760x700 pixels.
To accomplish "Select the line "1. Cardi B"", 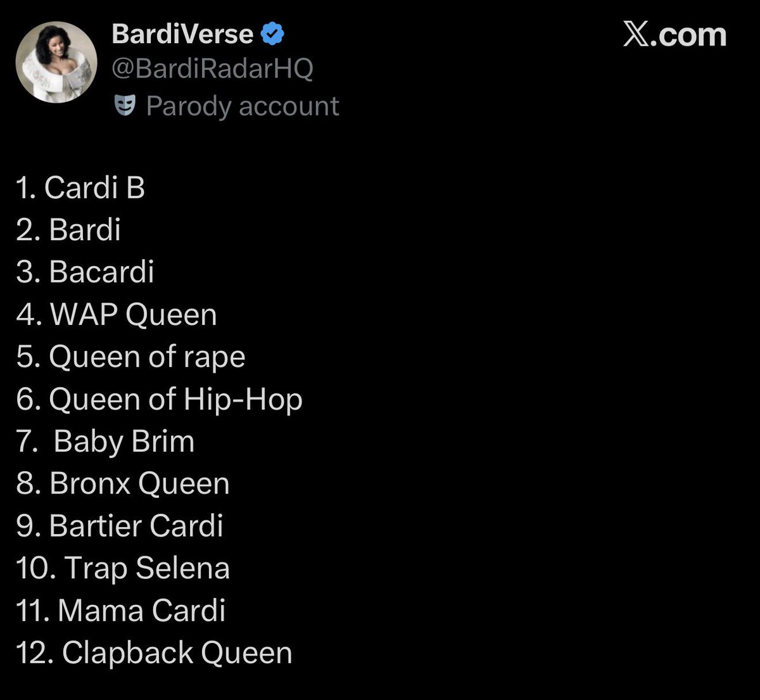I will click(80, 188).
